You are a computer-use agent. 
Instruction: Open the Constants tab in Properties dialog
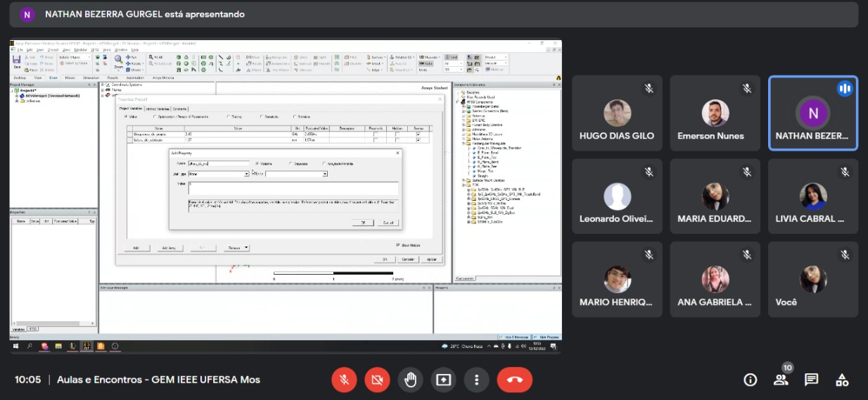click(179, 108)
